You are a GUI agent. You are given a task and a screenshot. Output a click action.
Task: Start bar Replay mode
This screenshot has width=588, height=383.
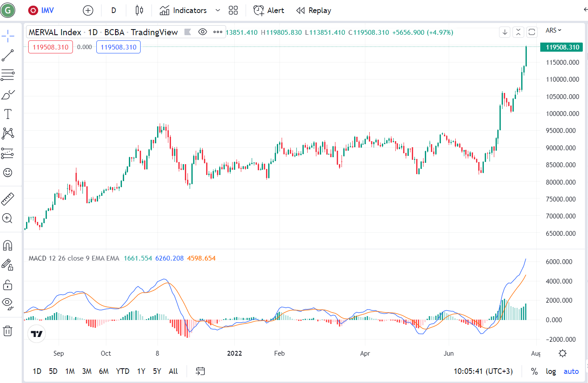[x=314, y=10]
